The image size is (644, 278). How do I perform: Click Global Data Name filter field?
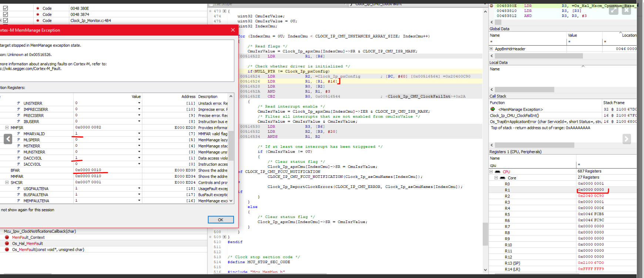click(x=528, y=42)
